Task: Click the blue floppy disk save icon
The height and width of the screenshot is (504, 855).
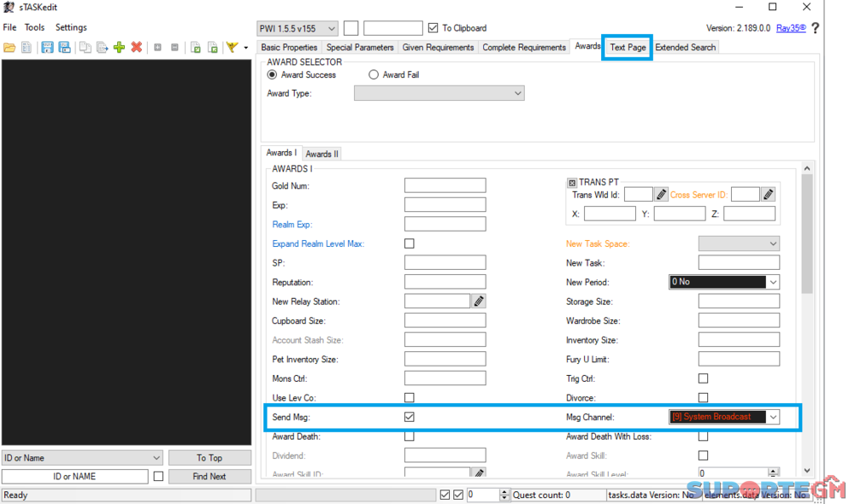Action: point(46,48)
